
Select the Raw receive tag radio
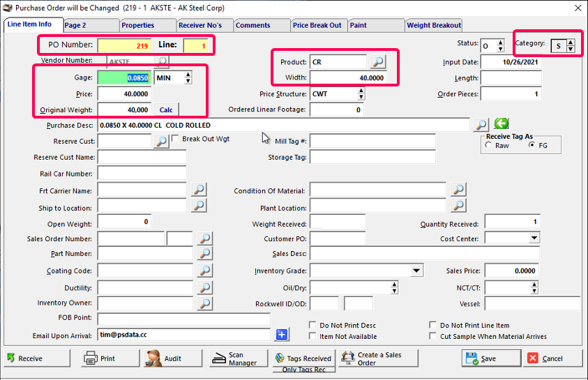point(488,146)
